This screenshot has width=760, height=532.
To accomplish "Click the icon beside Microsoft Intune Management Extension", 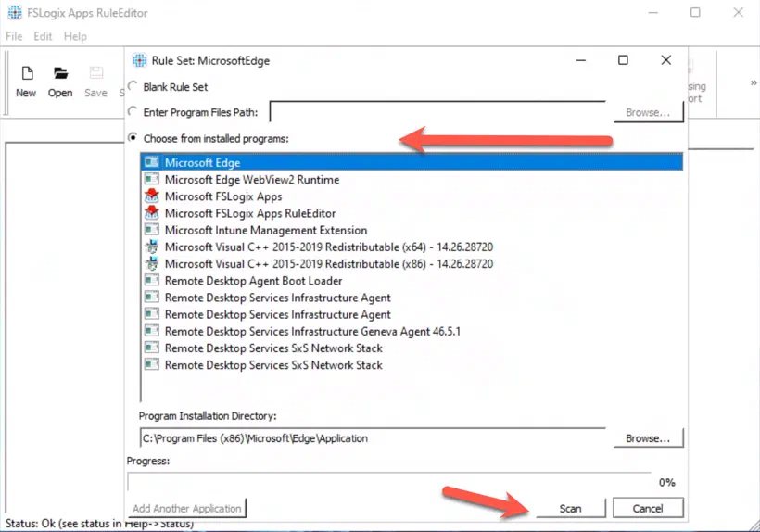I will 152,229.
